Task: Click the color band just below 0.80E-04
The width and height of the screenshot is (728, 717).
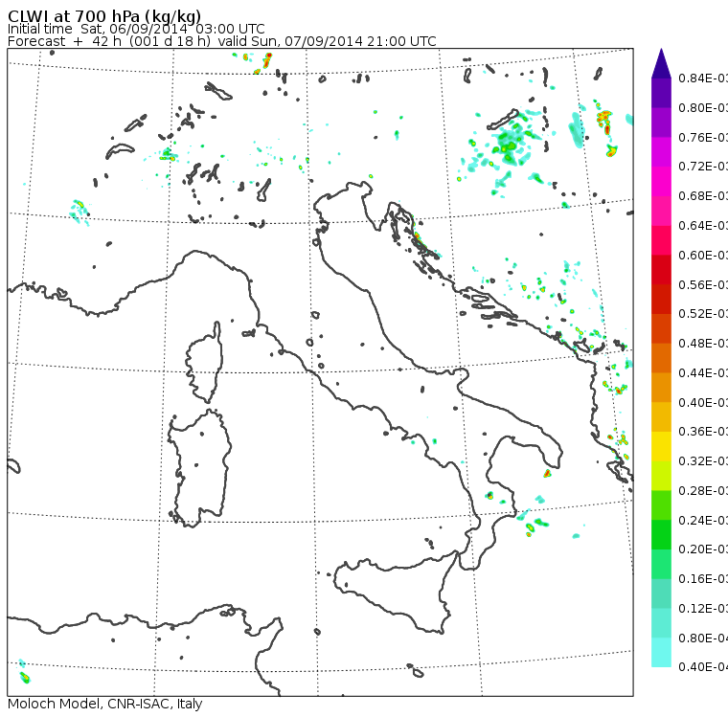Action: tap(661, 653)
